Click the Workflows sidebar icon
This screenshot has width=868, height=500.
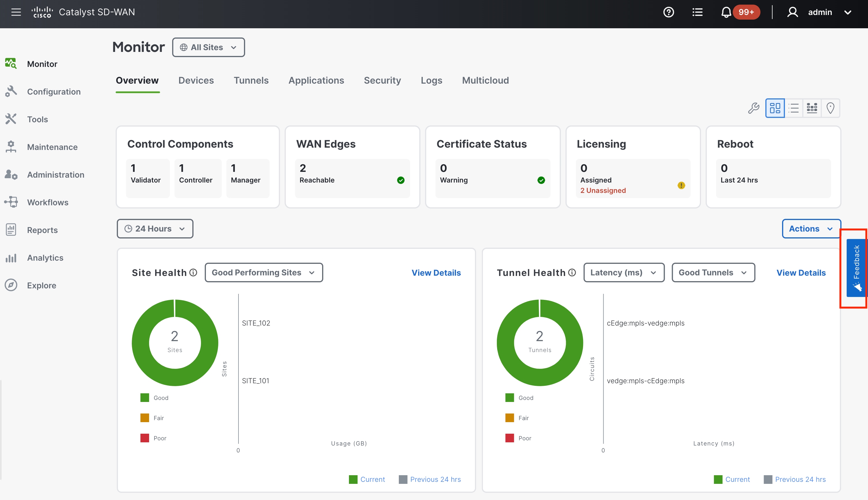pyautogui.click(x=11, y=202)
